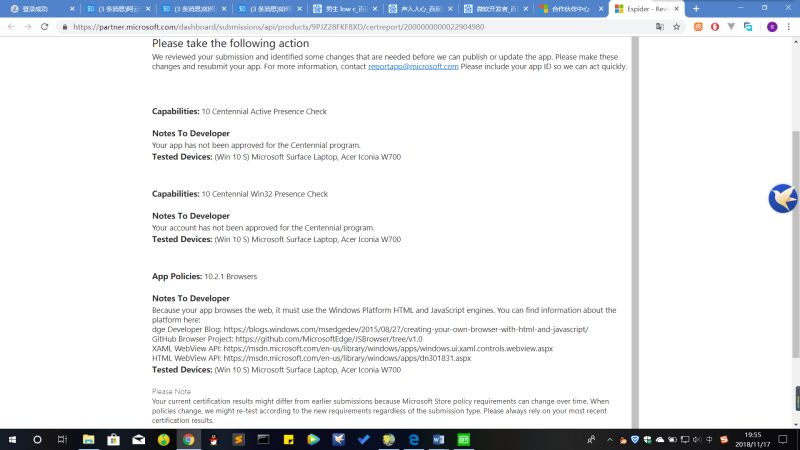Reload the page with the refresh button
The width and height of the screenshot is (800, 450).
[x=44, y=27]
